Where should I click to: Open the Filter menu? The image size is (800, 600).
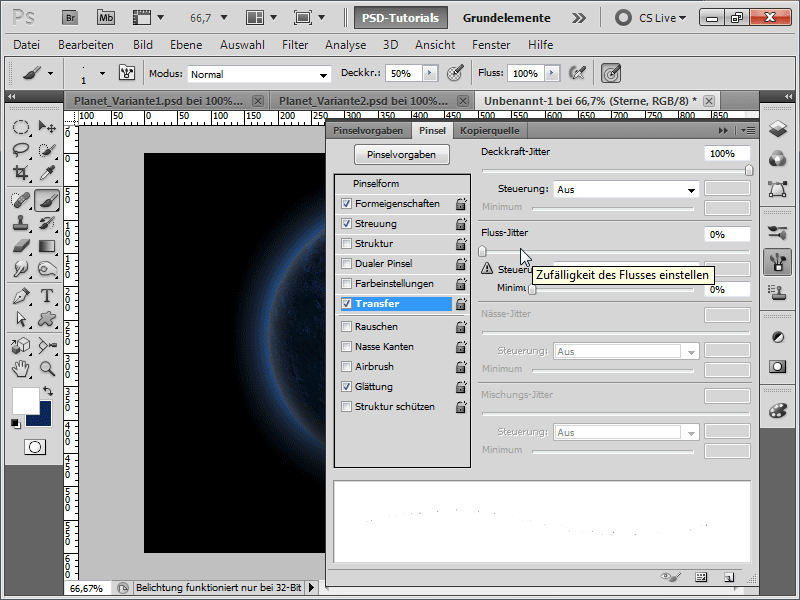pyautogui.click(x=295, y=45)
